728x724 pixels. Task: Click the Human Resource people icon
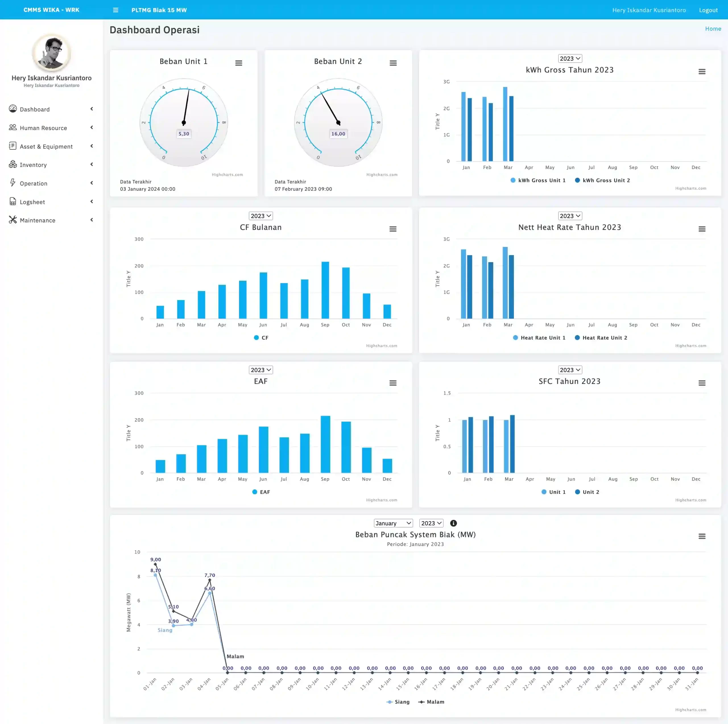13,127
